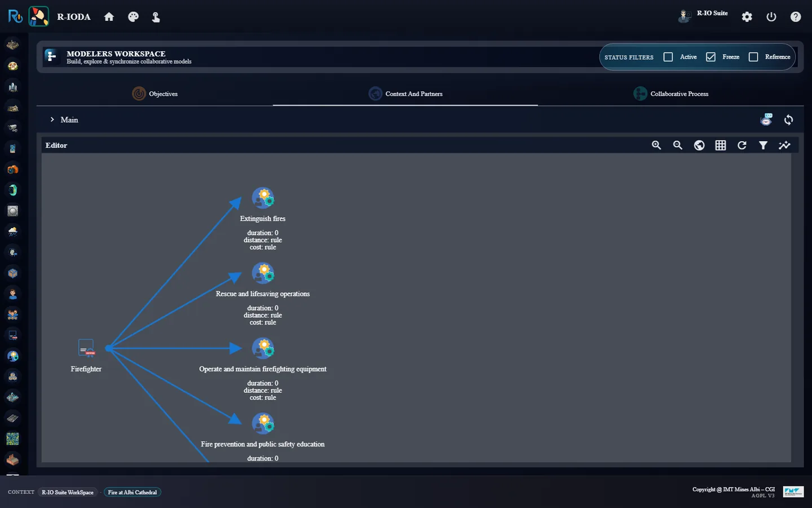Open the weather cloud icon in sidebar
The image size is (812, 508).
(13, 231)
